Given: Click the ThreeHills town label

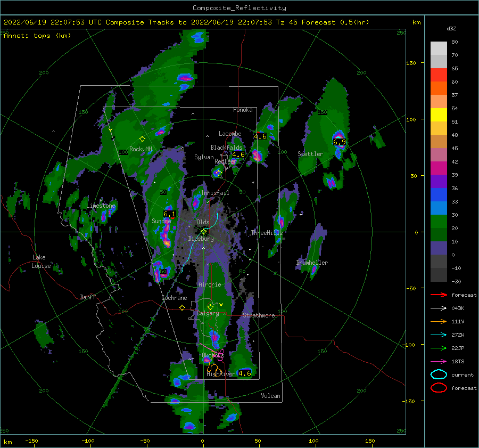Looking at the screenshot, I should (x=267, y=233).
